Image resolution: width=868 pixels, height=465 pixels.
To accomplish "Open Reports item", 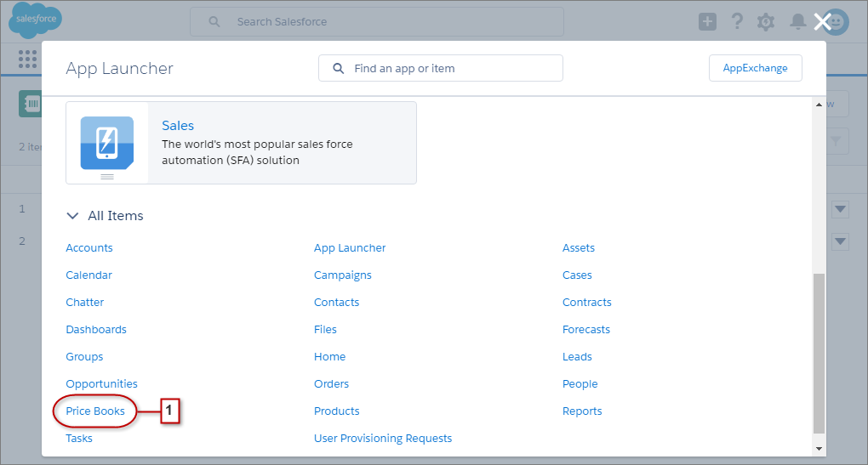I will (x=582, y=411).
